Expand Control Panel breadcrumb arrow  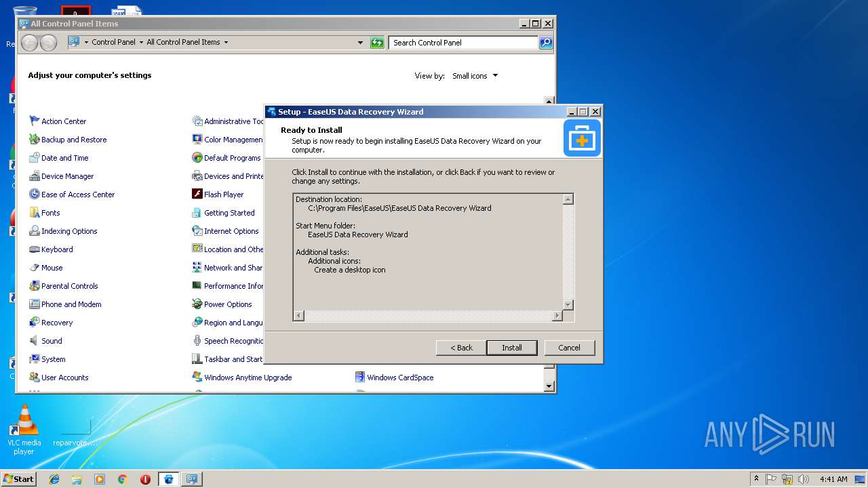pyautogui.click(x=141, y=42)
